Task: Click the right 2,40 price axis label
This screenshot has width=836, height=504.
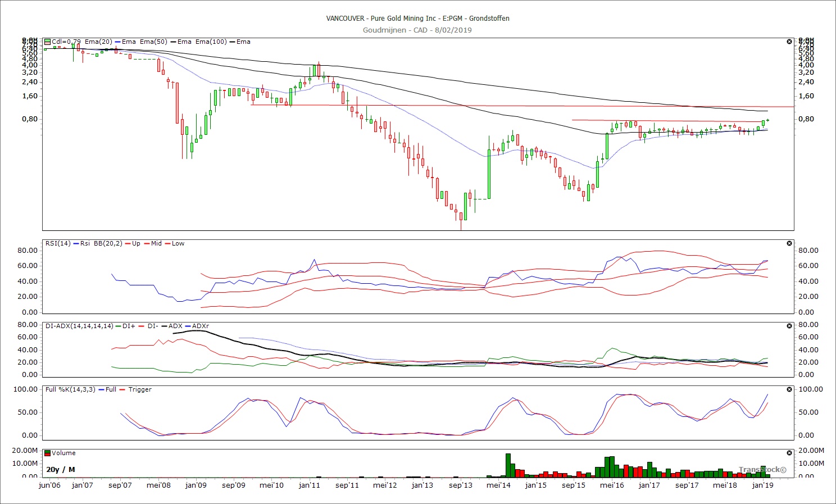Action: (x=806, y=81)
